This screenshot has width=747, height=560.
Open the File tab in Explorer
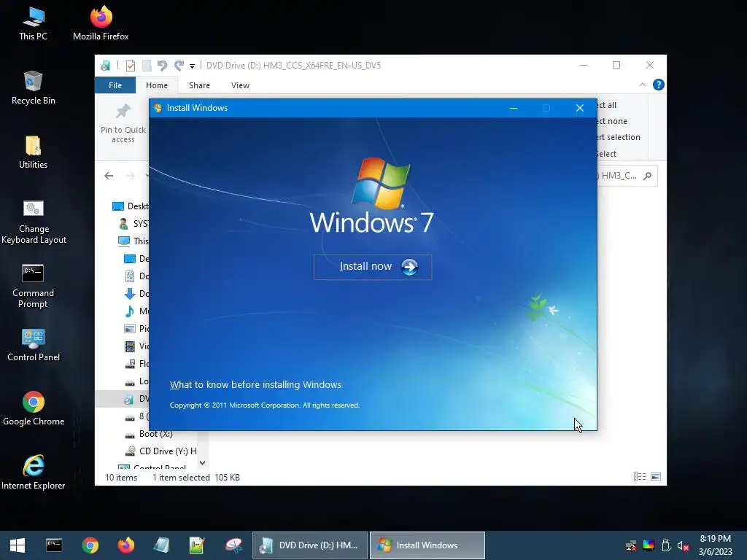[x=115, y=85]
